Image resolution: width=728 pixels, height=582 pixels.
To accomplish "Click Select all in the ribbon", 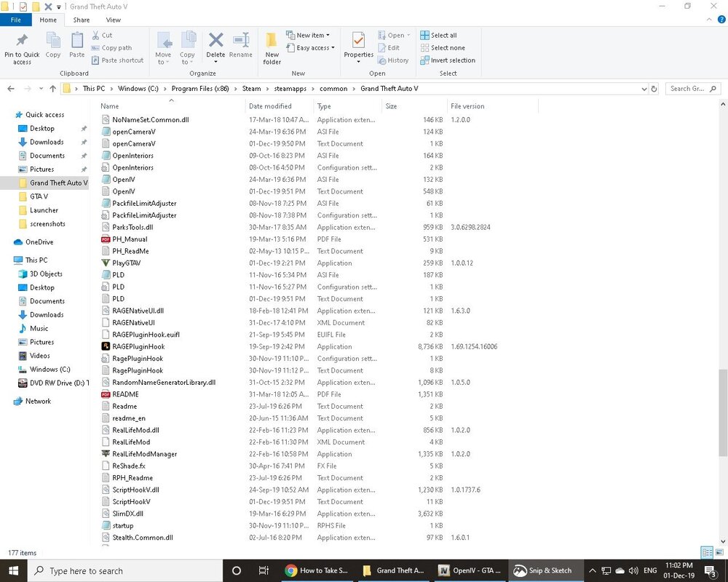I will [438, 35].
